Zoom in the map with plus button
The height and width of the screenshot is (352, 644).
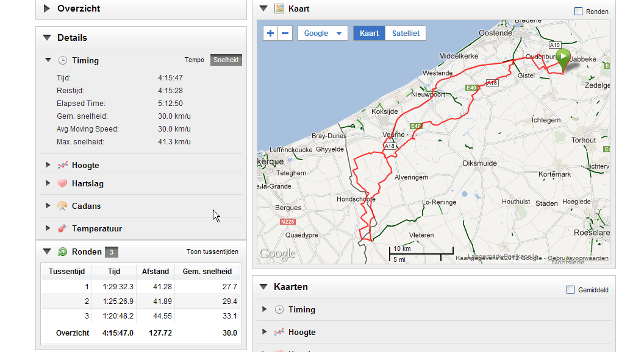click(270, 33)
